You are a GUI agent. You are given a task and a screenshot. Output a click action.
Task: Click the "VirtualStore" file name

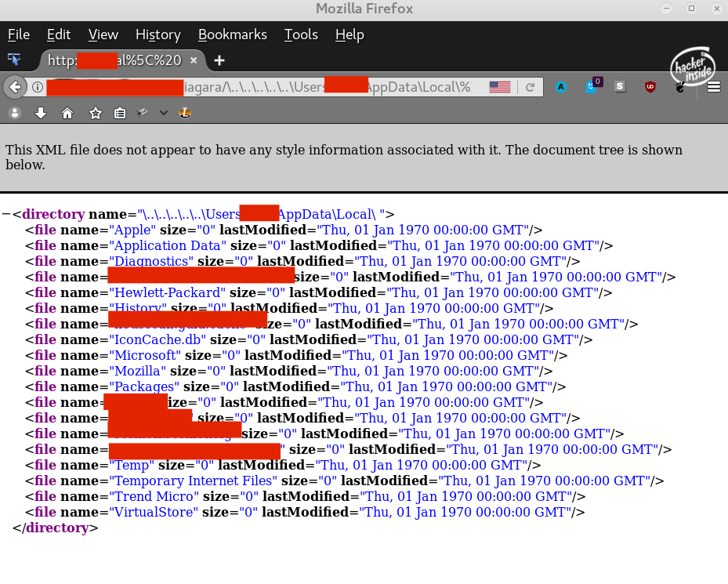point(154,512)
